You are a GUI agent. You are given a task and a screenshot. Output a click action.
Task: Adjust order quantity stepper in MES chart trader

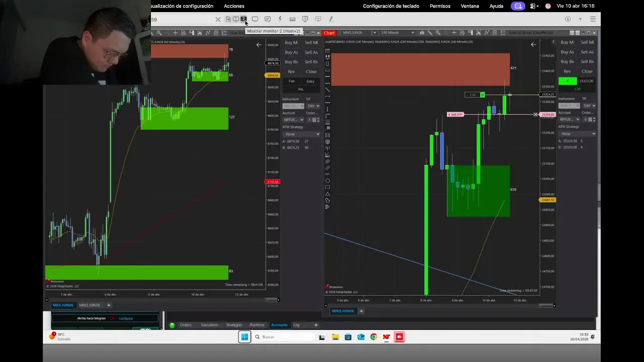pyautogui.click(x=318, y=120)
